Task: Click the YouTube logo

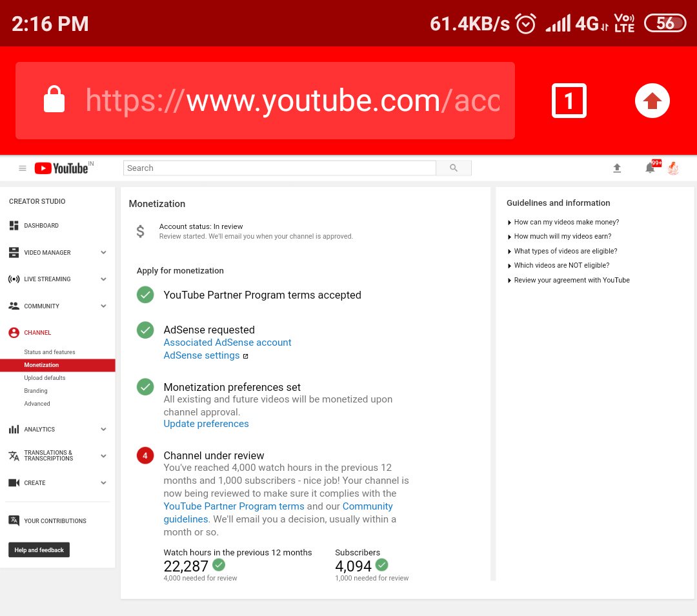Action: [62, 168]
